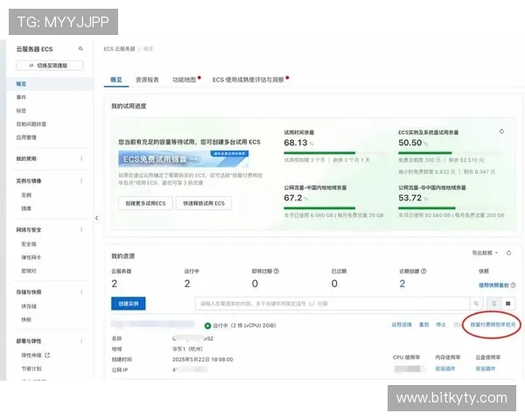This screenshot has width=525, height=420.
Task: Click the green 运行中 status icon
Action: (207, 325)
